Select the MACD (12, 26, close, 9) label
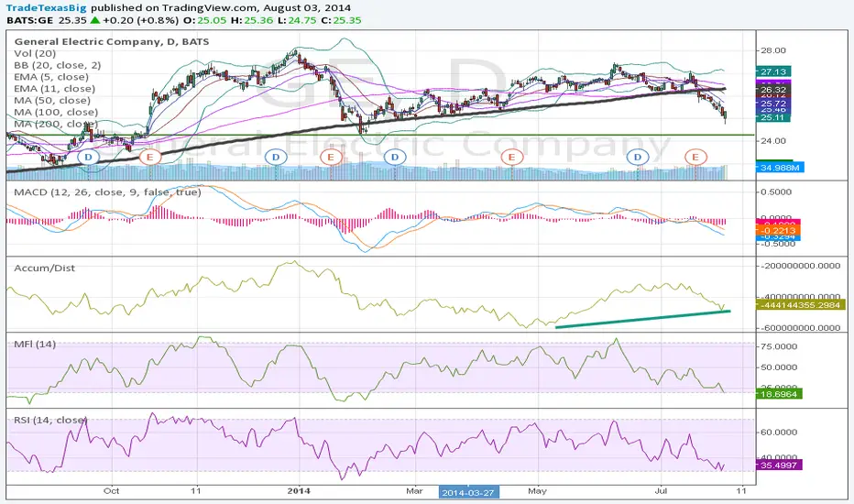 107,192
